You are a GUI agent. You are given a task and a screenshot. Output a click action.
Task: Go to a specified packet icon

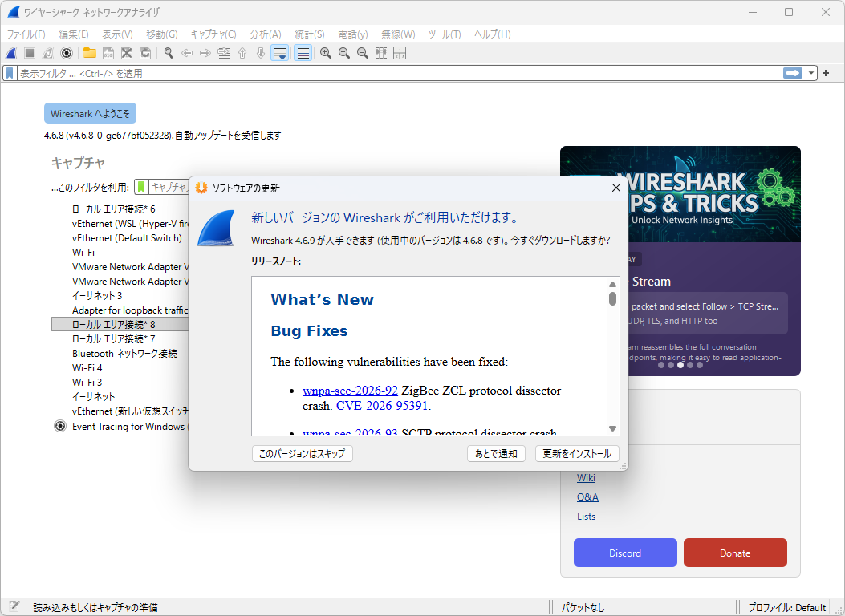pos(224,53)
